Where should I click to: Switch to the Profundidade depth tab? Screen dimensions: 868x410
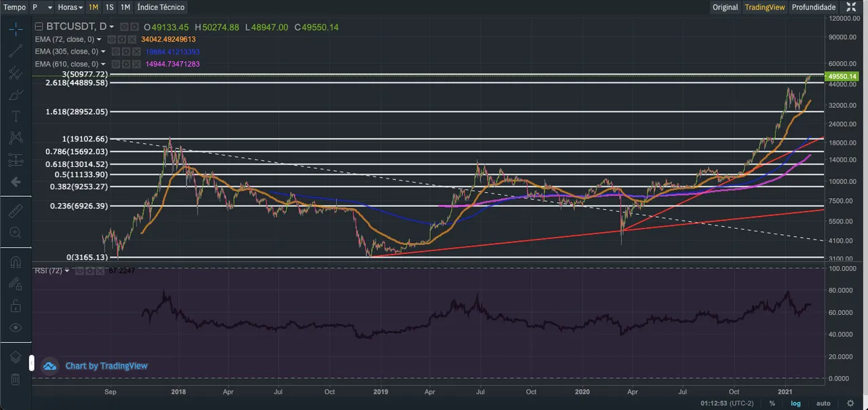814,7
